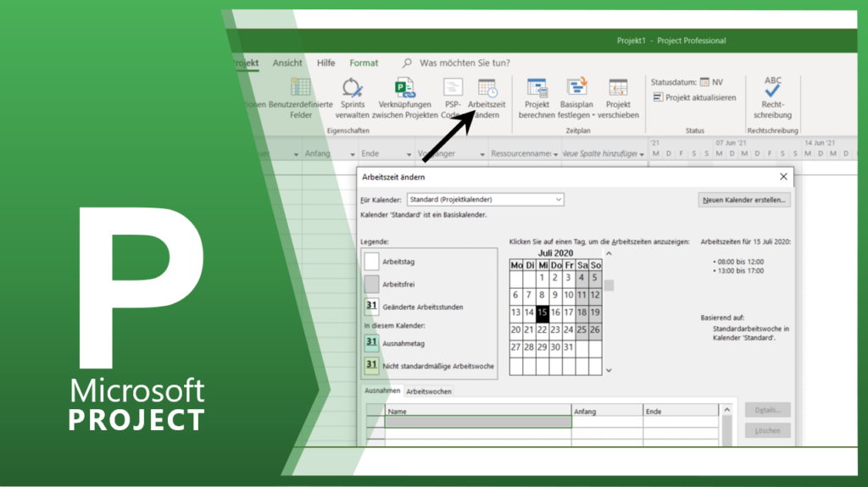Click the search magnifier icon
This screenshot has height=487, width=868.
407,63
